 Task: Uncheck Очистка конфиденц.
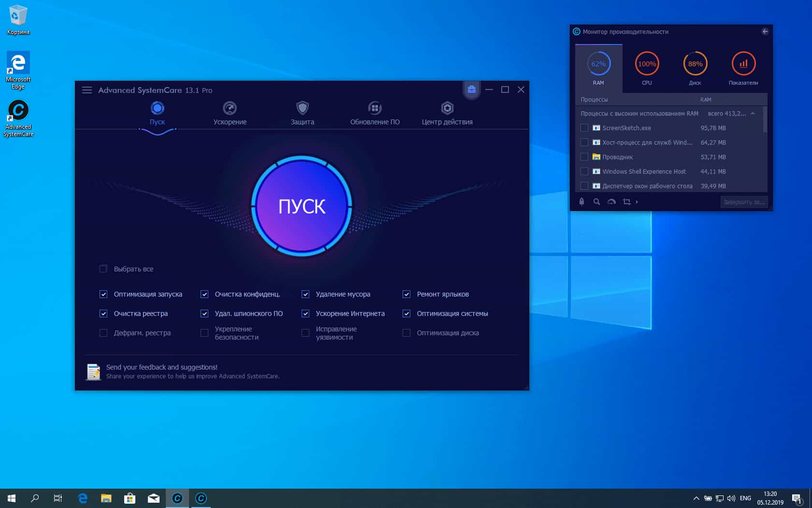pos(204,294)
